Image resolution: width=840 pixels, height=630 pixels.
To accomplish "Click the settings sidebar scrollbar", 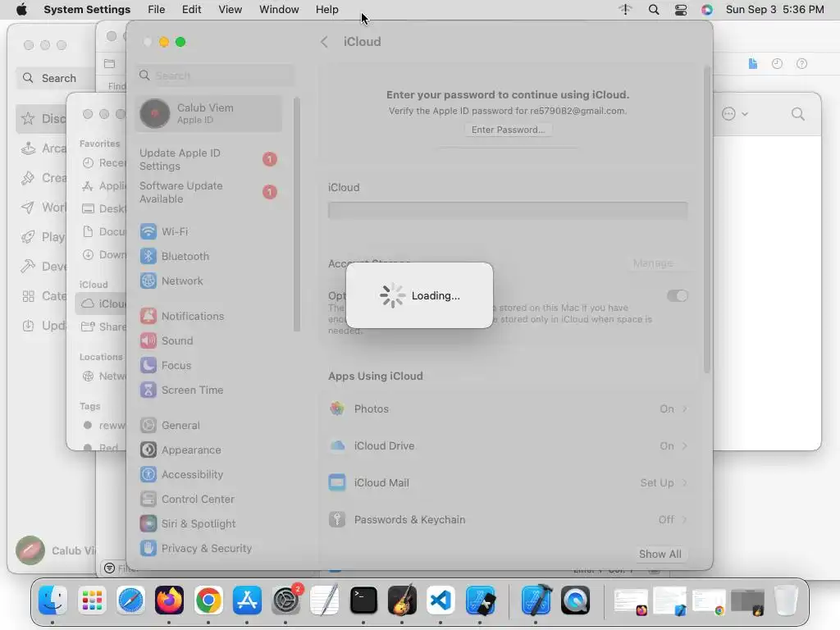I will (x=297, y=214).
